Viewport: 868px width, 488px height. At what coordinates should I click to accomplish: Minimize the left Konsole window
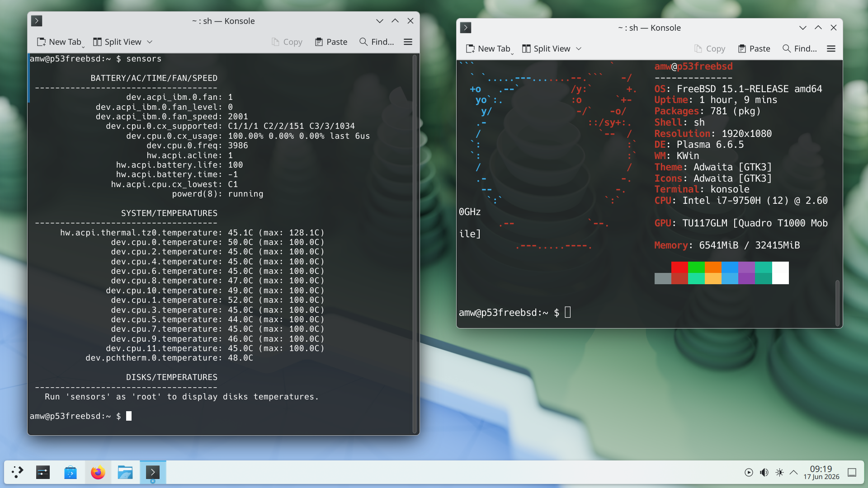(x=380, y=21)
